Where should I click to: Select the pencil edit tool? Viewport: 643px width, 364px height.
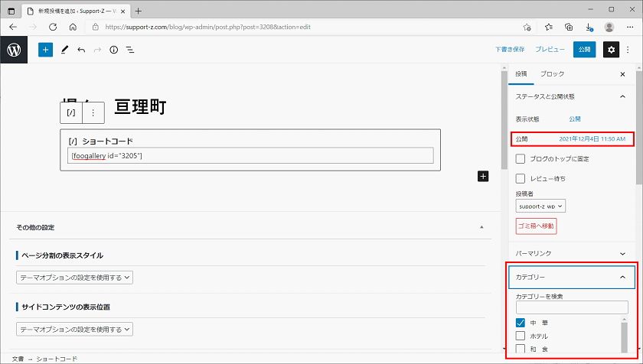[x=64, y=50]
